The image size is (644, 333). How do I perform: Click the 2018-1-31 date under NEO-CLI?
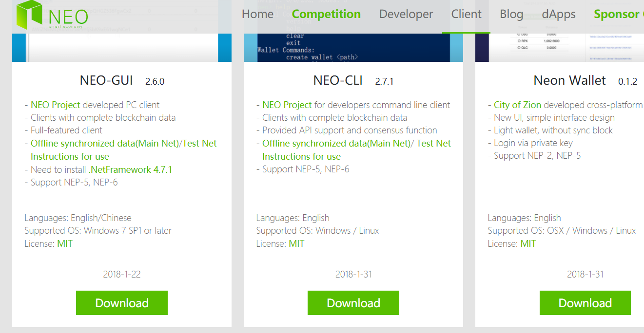[353, 274]
